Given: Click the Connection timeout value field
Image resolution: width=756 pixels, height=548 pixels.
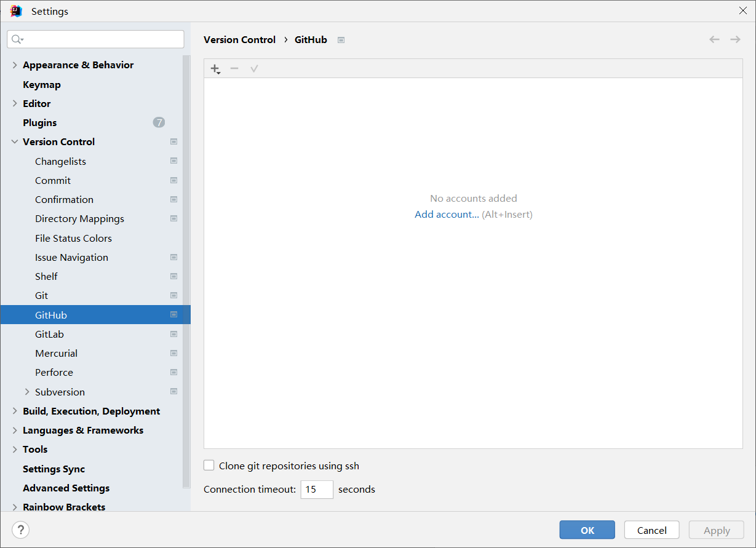Looking at the screenshot, I should point(317,490).
